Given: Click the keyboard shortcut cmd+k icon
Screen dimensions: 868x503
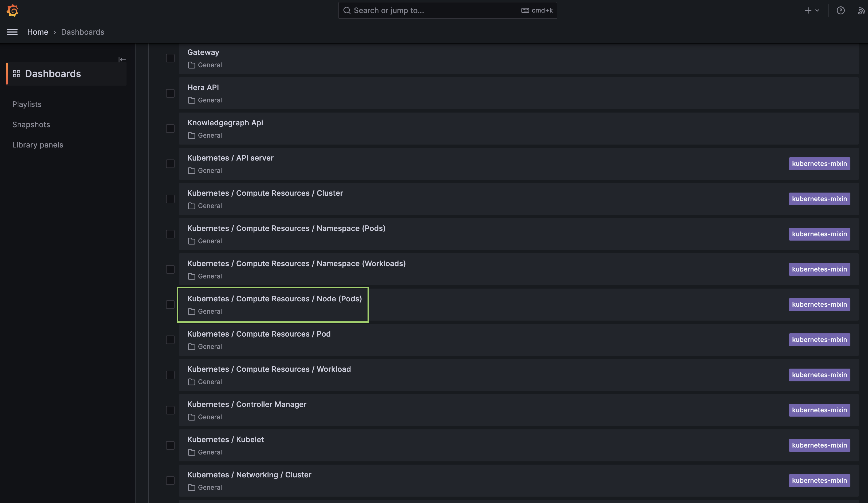Looking at the screenshot, I should point(525,10).
